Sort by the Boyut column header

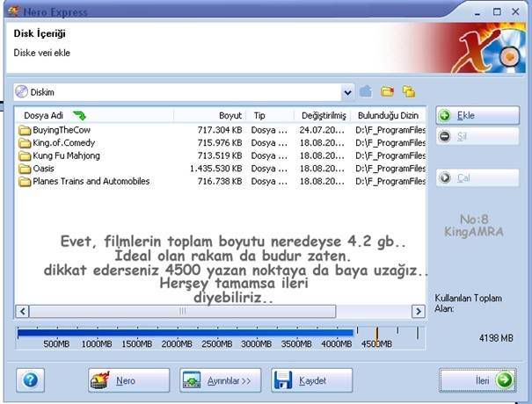(x=210, y=116)
